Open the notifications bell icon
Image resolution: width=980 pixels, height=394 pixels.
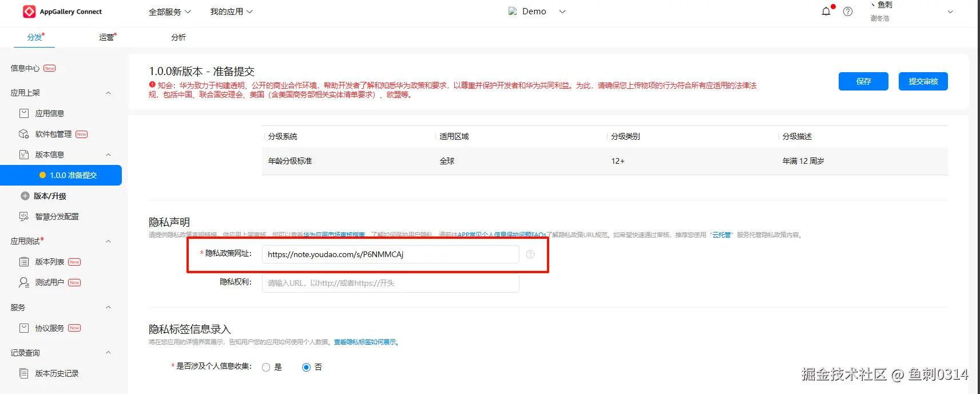pyautogui.click(x=826, y=11)
